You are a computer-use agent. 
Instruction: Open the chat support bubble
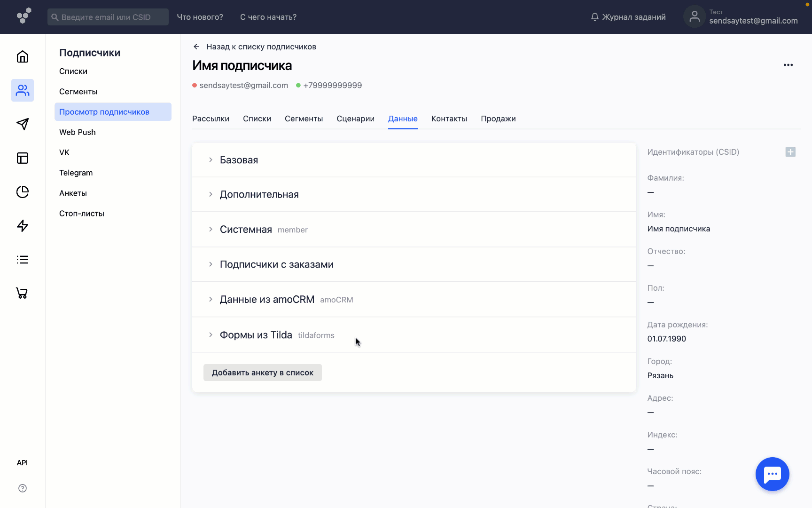pos(772,474)
